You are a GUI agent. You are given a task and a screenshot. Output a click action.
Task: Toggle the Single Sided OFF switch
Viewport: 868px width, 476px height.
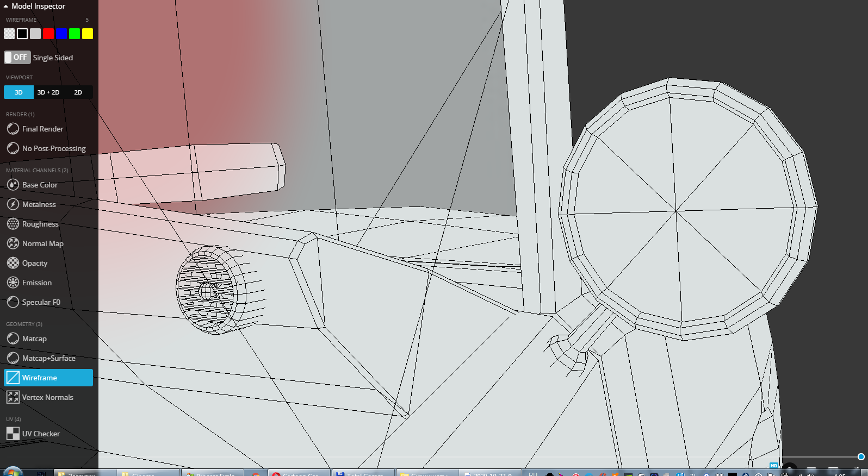tap(17, 57)
